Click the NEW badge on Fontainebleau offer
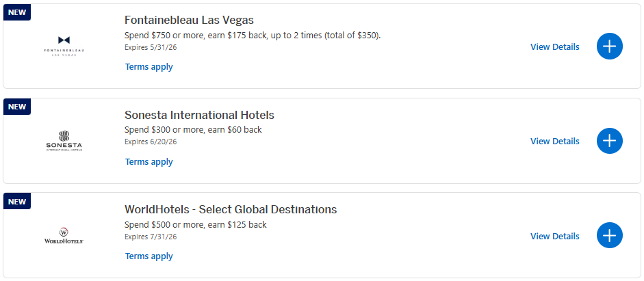Viewport: 644px width, 281px height. pyautogui.click(x=17, y=12)
